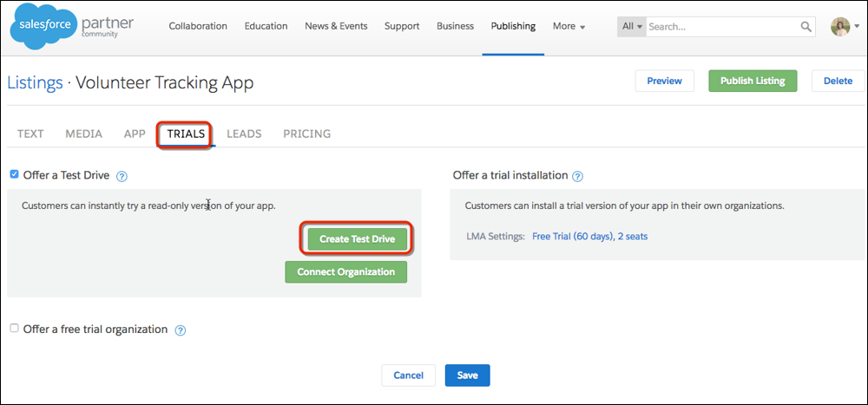Screen dimensions: 868x405
Task: Click the Delete listing button
Action: 838,81
